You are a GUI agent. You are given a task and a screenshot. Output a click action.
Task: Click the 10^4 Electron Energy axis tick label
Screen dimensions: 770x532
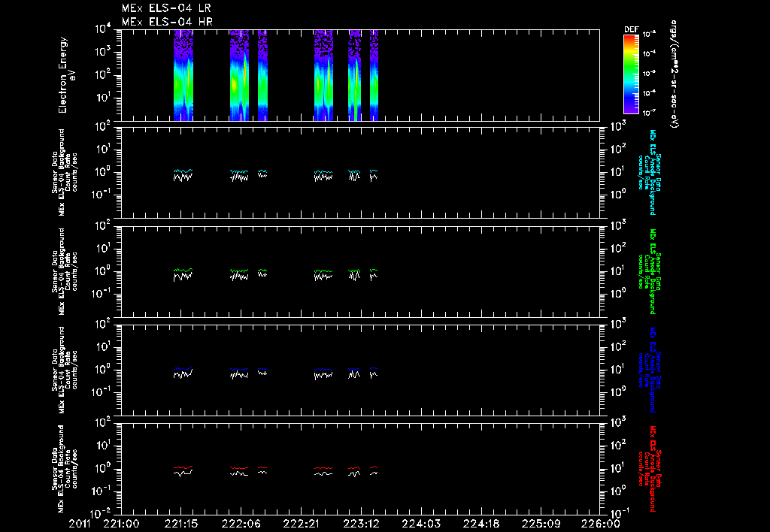coord(102,29)
